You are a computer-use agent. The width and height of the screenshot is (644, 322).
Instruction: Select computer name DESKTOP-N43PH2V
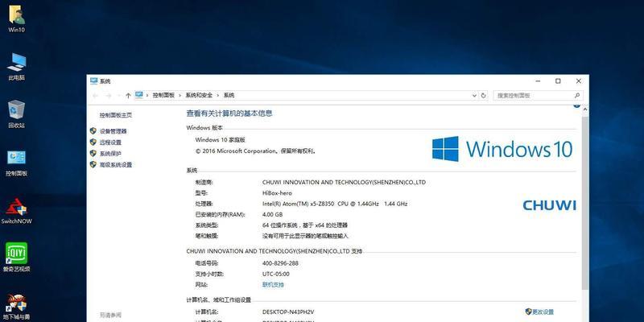coord(288,312)
